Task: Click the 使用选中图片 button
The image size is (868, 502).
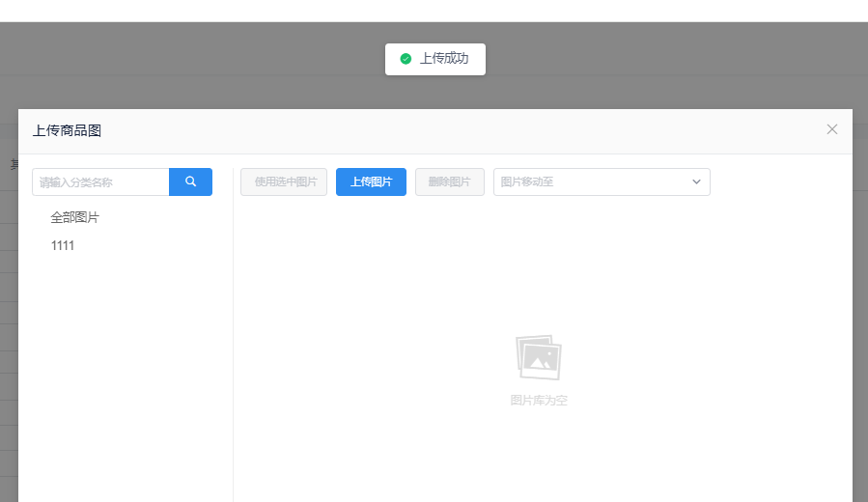Action: click(x=284, y=181)
